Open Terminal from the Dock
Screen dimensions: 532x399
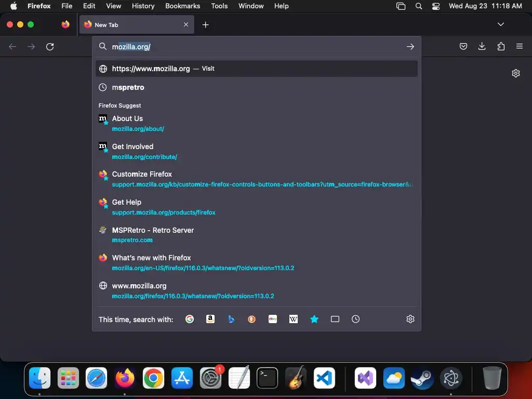(x=268, y=378)
